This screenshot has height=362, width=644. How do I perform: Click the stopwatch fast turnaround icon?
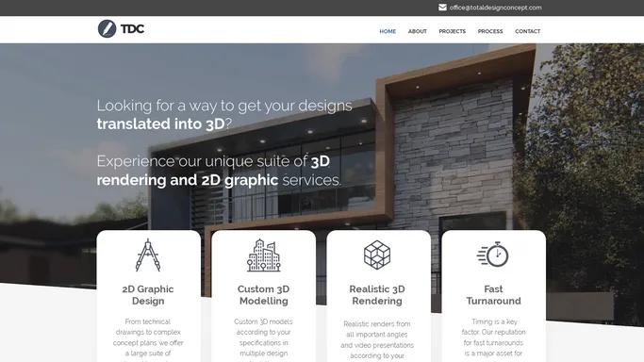(493, 255)
